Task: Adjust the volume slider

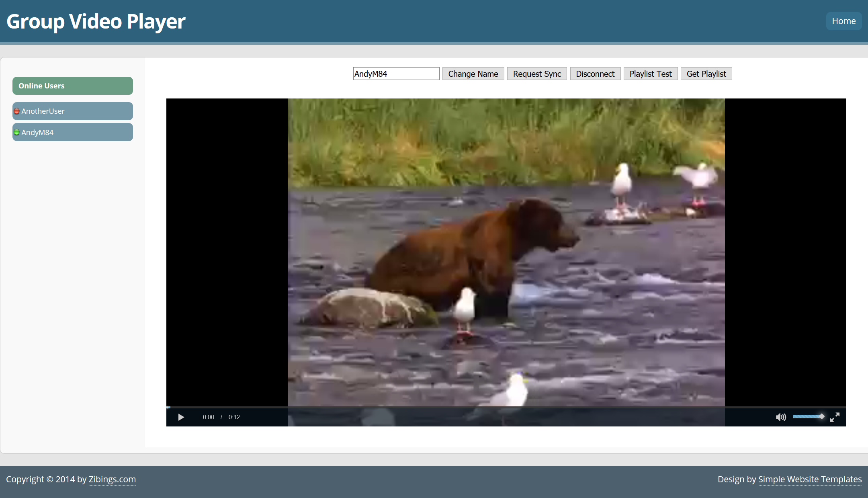Action: (x=809, y=416)
